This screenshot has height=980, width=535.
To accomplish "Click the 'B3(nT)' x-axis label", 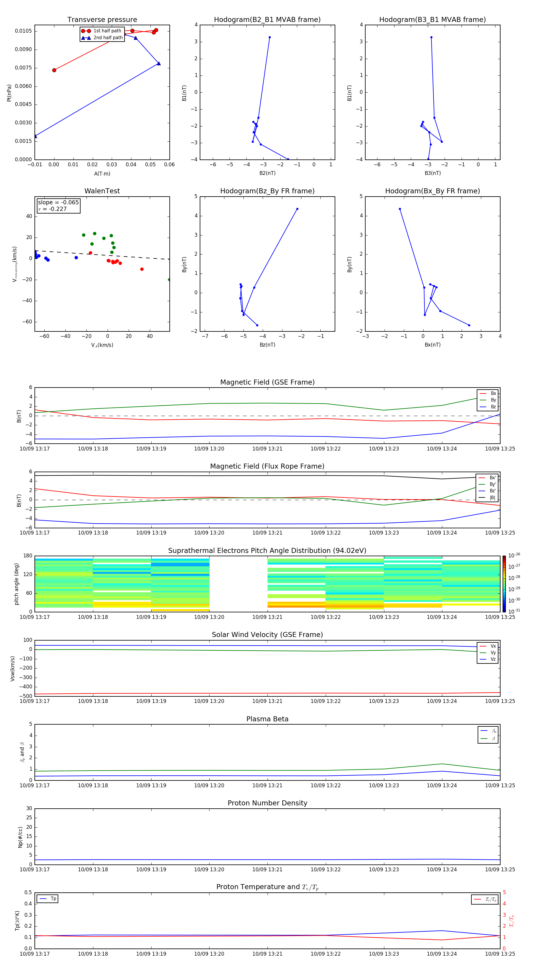I will point(432,173).
